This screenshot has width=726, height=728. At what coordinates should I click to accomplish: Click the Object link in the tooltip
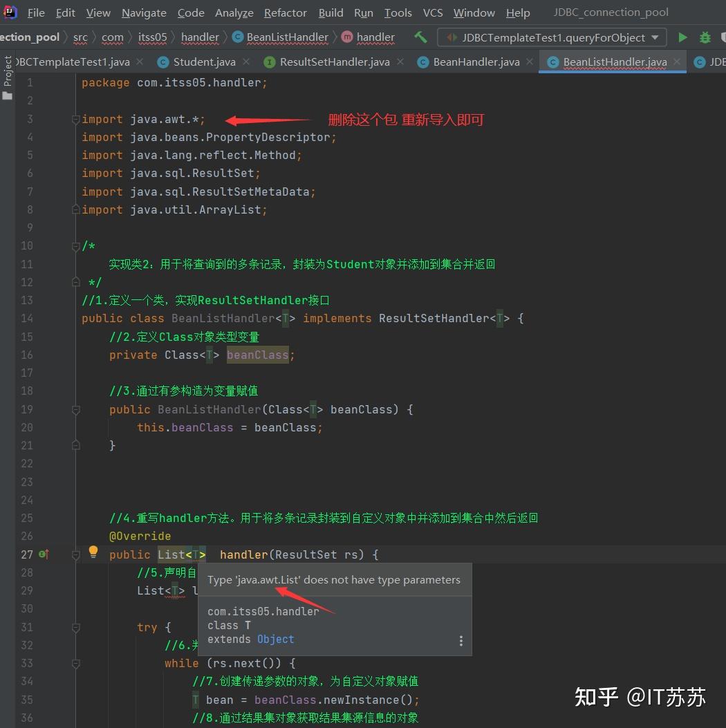[x=276, y=640]
